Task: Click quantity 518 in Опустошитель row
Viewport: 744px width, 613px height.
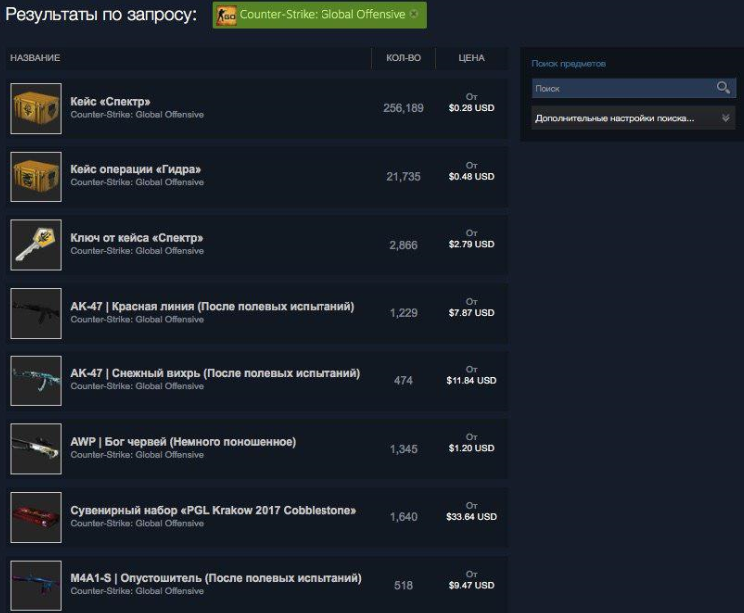Action: pyautogui.click(x=403, y=585)
